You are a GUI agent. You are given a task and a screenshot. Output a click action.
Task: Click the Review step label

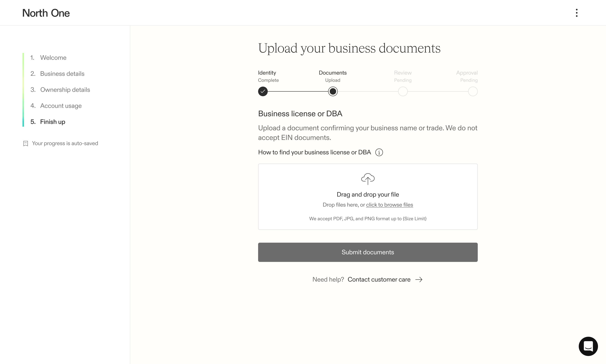pos(403,73)
